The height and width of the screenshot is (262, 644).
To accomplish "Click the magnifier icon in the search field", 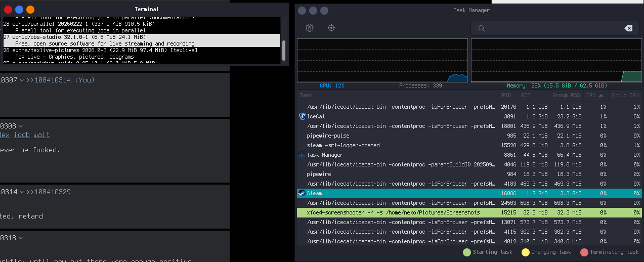I will tap(482, 28).
